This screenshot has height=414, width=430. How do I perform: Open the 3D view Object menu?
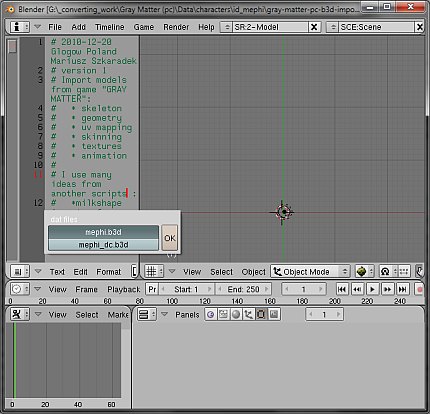click(254, 272)
